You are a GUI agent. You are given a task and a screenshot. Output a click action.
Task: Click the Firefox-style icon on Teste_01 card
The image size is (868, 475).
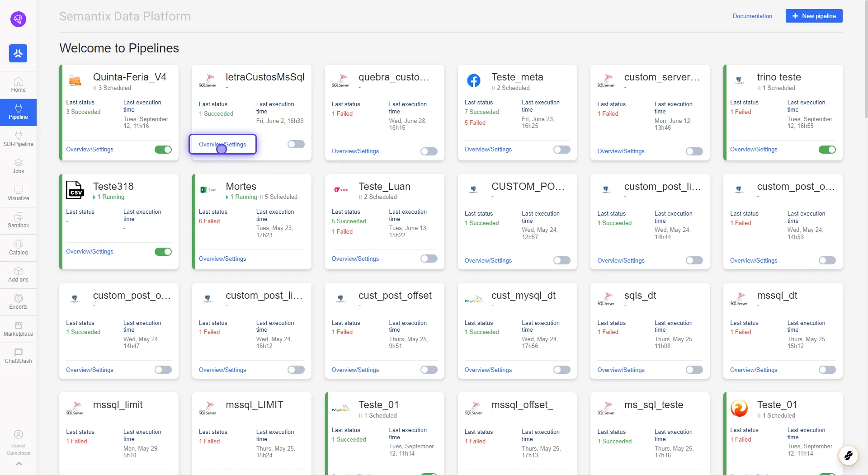pos(739,408)
